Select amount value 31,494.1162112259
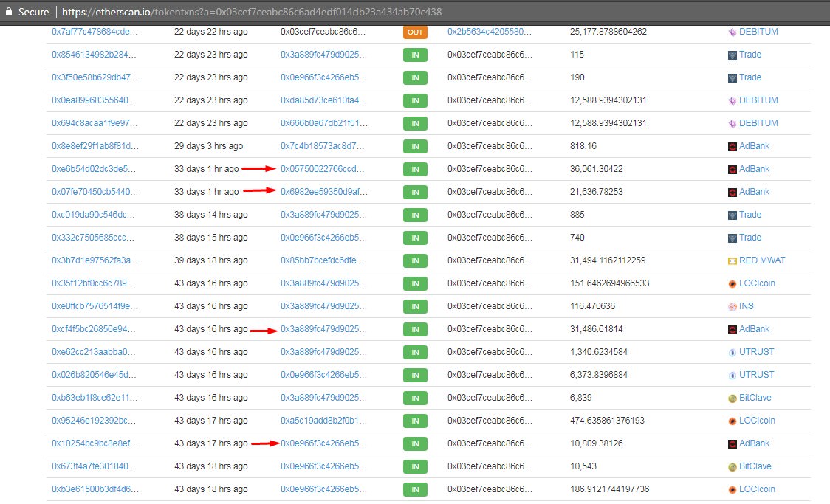 tap(608, 260)
